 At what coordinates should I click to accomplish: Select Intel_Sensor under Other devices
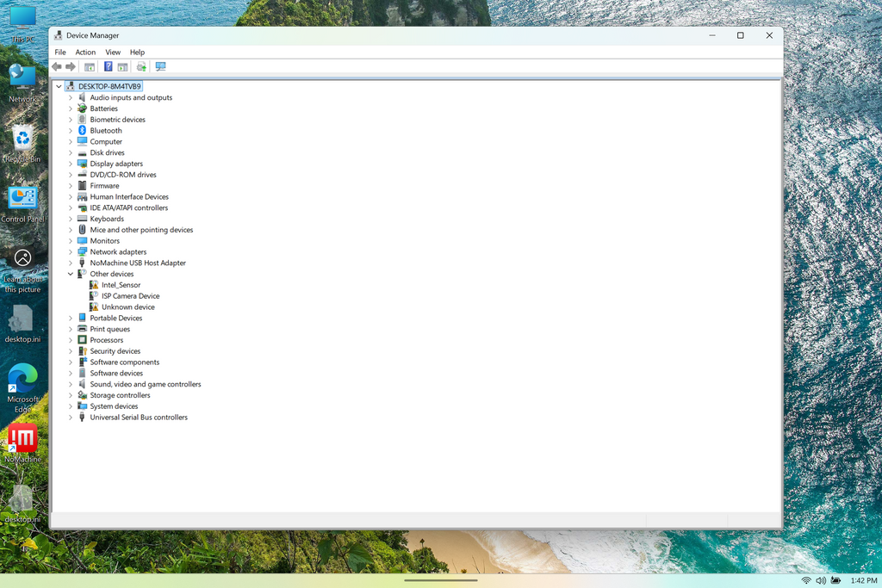point(121,285)
